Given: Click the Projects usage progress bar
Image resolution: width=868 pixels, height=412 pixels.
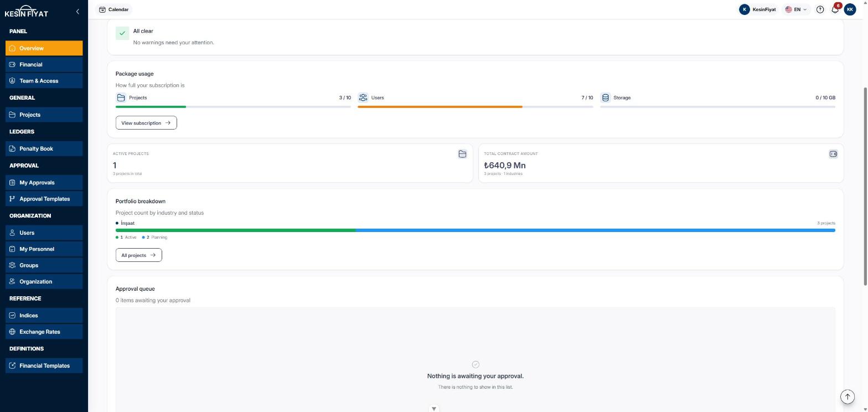Looking at the screenshot, I should click(233, 107).
